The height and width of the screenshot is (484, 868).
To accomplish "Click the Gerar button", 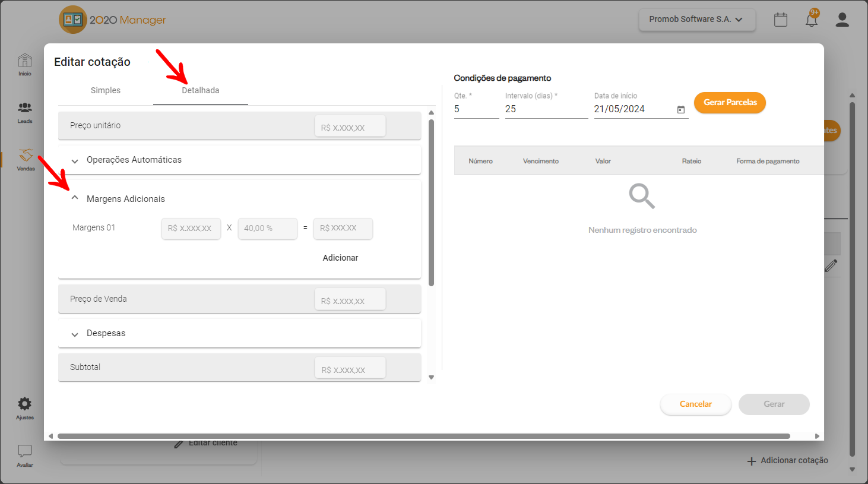I will pos(774,404).
